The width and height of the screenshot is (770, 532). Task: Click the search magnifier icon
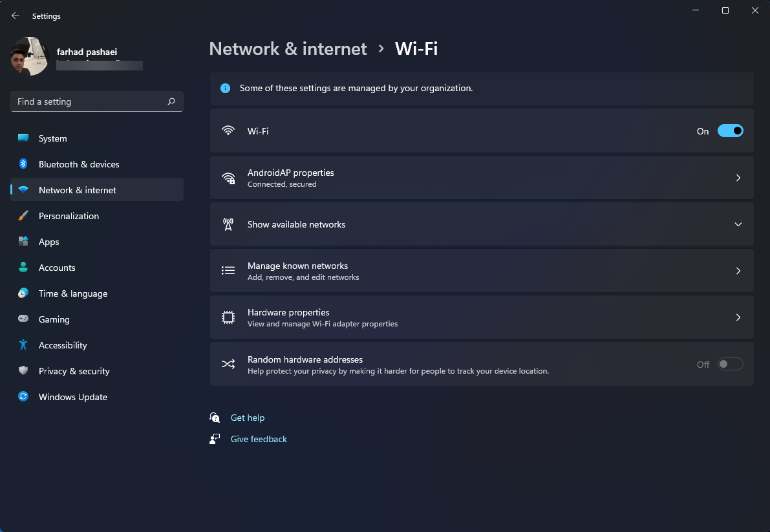[171, 101]
